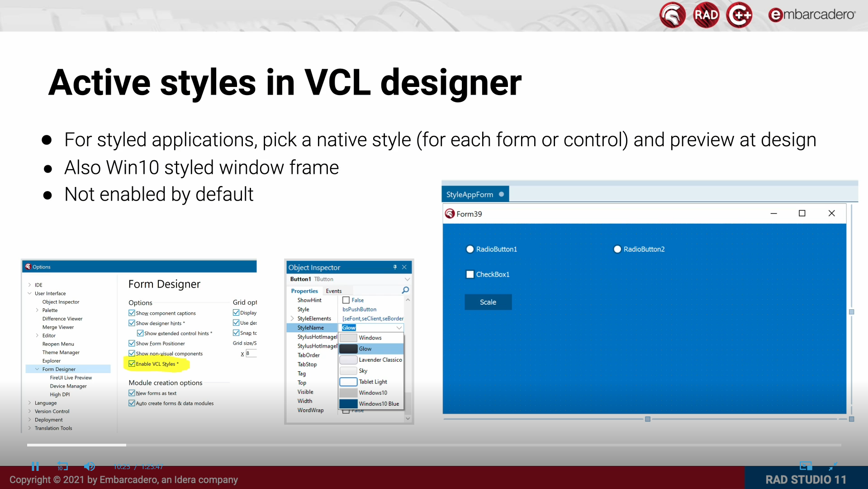This screenshot has width=868, height=489.
Task: Toggle Auto create forms & data modules
Action: click(132, 403)
